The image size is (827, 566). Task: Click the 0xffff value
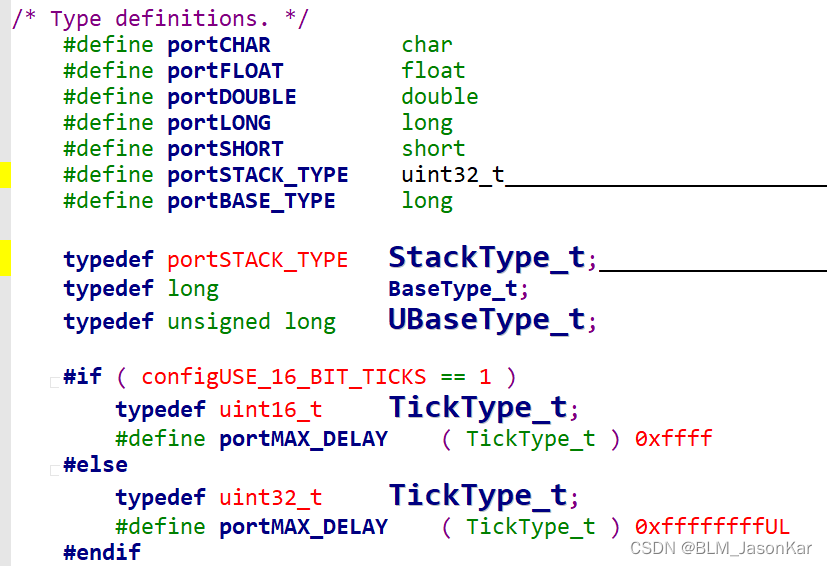coord(674,438)
